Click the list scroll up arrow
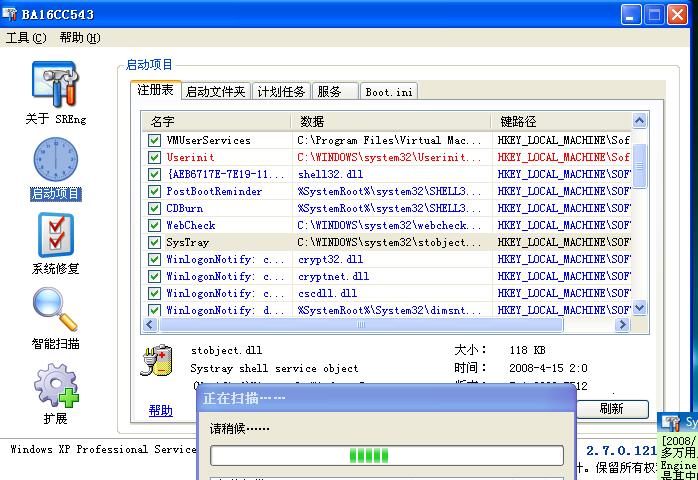 [x=640, y=120]
